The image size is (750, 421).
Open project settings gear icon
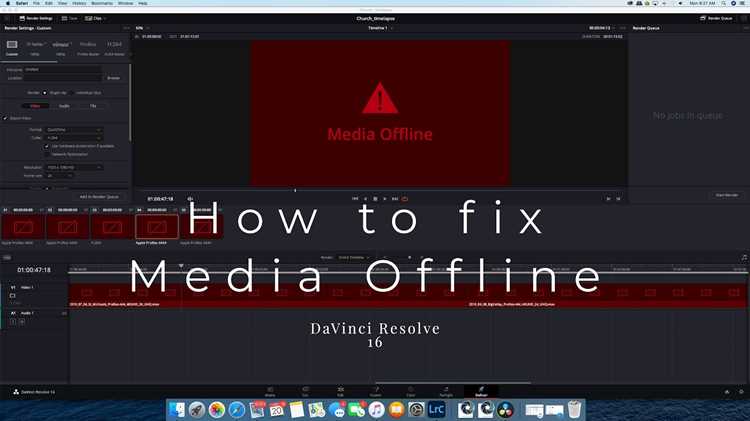[741, 392]
